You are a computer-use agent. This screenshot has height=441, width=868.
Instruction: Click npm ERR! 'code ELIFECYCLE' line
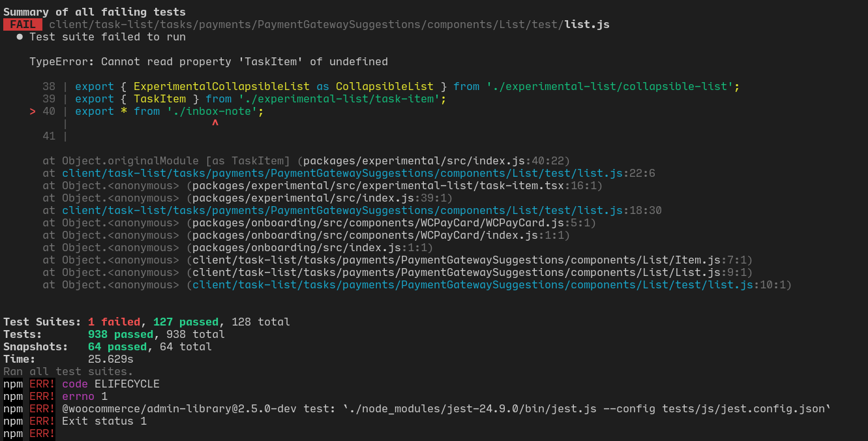pyautogui.click(x=82, y=384)
